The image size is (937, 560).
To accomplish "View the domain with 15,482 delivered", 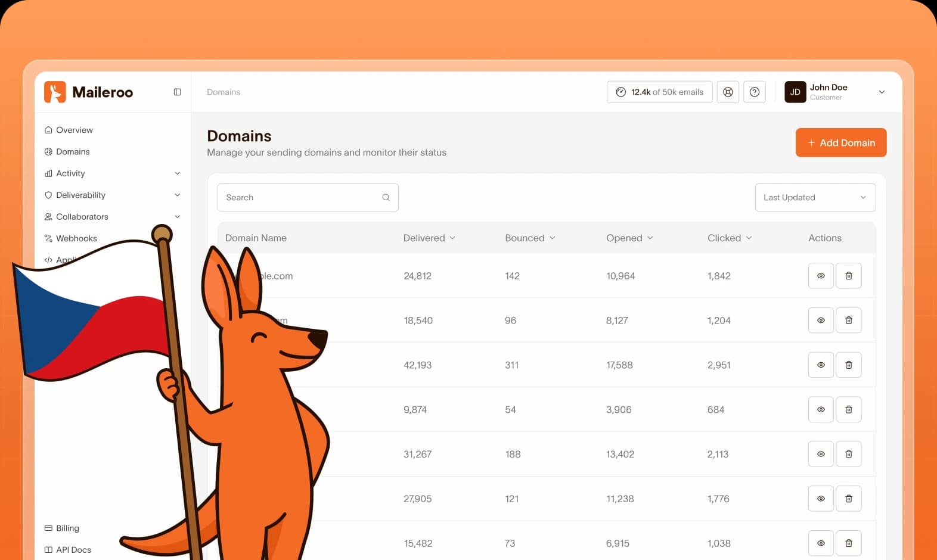I will [x=821, y=543].
